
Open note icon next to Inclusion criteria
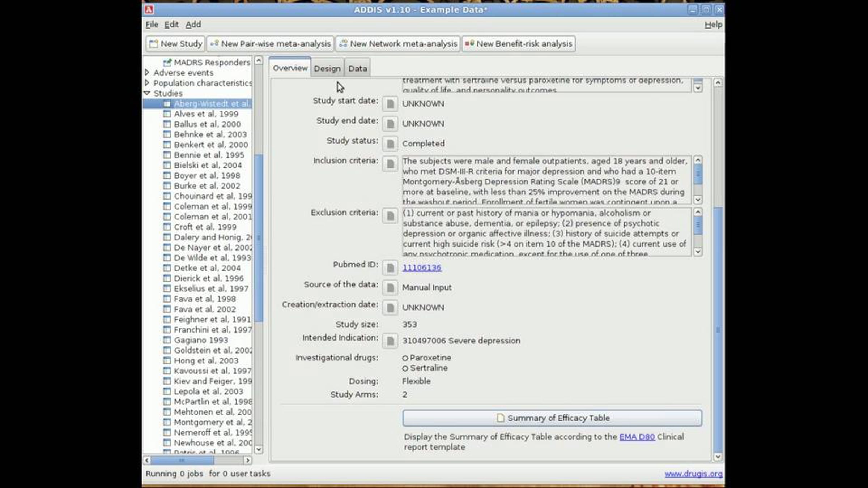click(x=390, y=164)
